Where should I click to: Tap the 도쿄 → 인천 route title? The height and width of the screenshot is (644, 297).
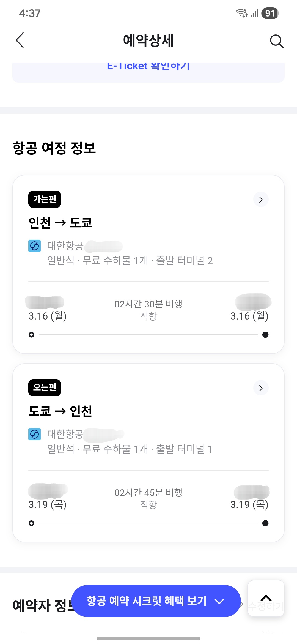point(60,411)
